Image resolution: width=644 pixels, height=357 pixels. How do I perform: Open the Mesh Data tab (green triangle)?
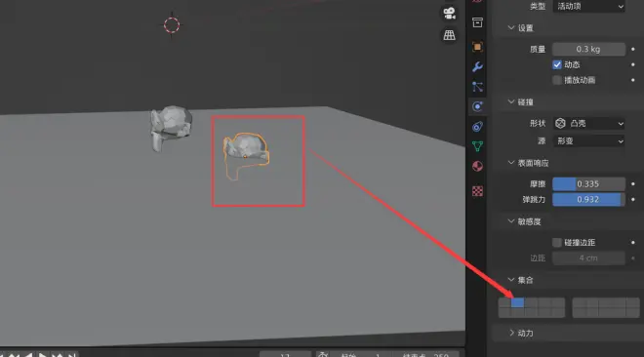point(477,146)
